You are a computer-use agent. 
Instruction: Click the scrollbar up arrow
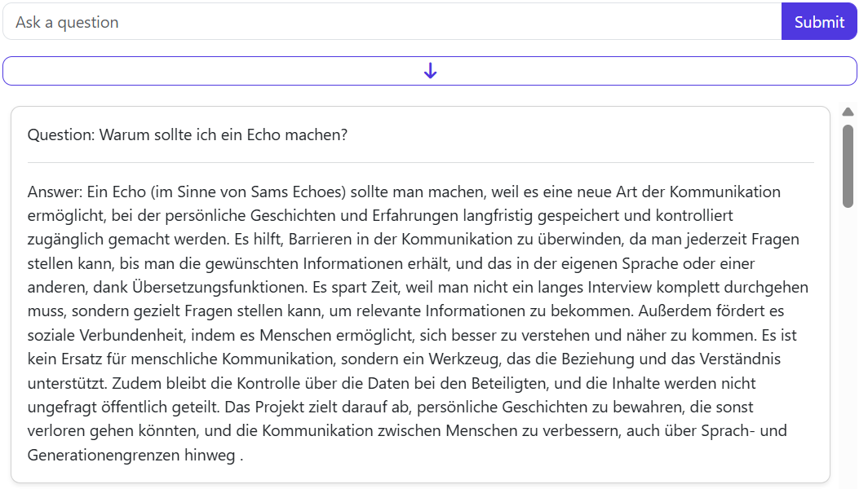coord(848,112)
